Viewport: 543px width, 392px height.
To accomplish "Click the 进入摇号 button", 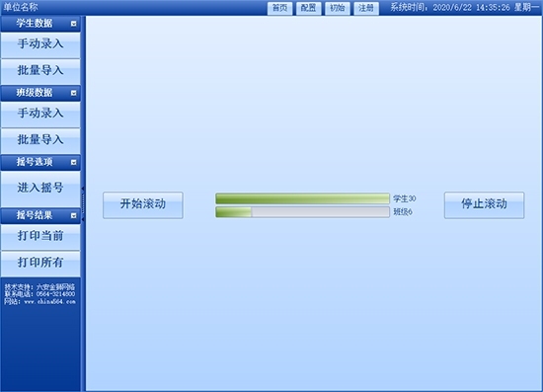I will pyautogui.click(x=40, y=189).
